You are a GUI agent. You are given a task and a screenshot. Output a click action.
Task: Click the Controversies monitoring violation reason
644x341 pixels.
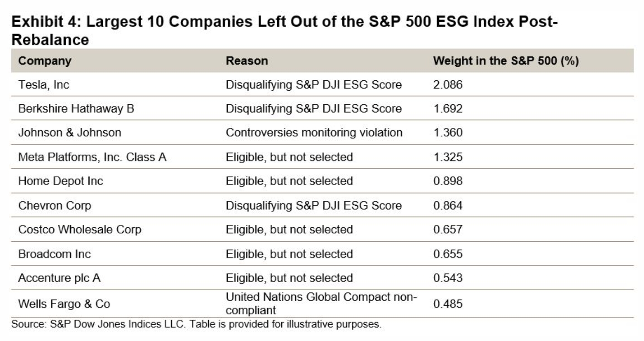click(x=314, y=133)
